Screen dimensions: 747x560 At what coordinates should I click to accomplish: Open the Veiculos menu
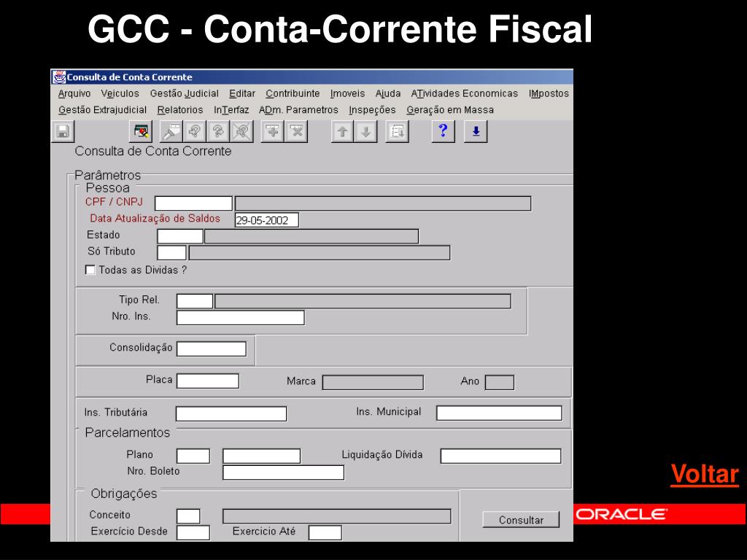point(120,94)
